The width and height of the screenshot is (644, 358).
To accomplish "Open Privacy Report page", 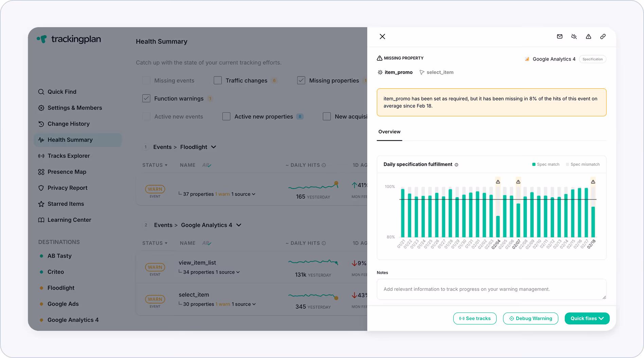I will [67, 188].
